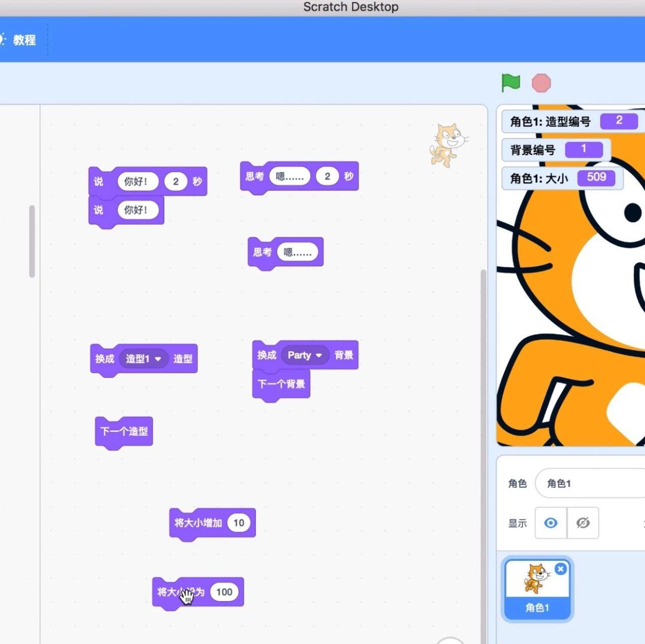Edit the 10 value in 将大小增加 block

(x=239, y=523)
